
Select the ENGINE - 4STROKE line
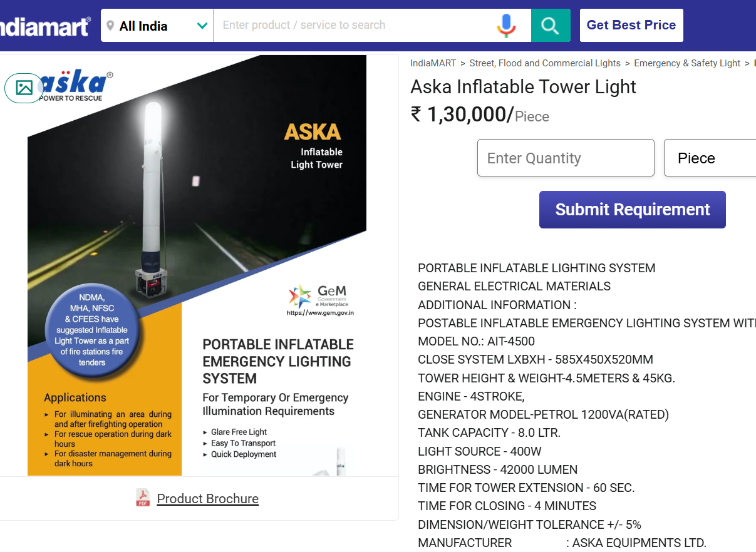pyautogui.click(x=471, y=396)
